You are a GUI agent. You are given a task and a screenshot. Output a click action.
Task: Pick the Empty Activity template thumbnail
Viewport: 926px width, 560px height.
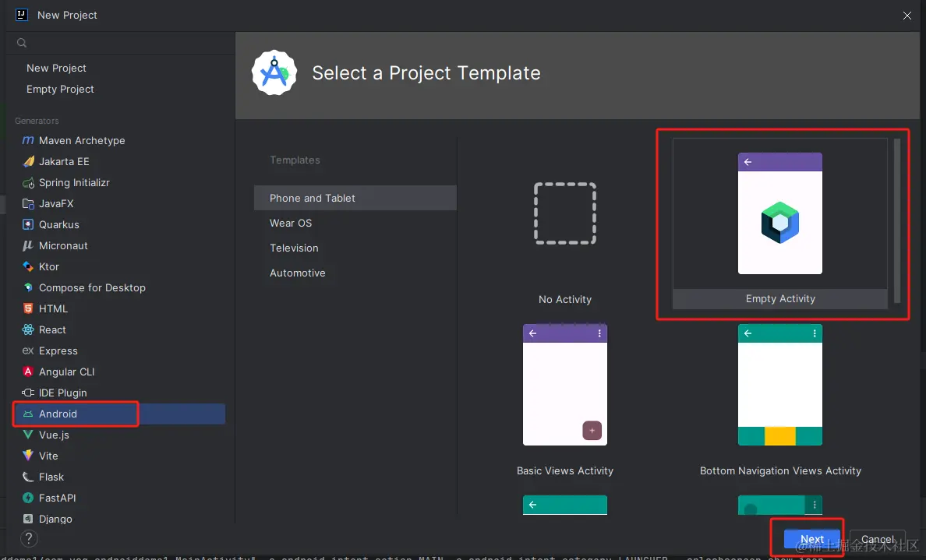780,213
